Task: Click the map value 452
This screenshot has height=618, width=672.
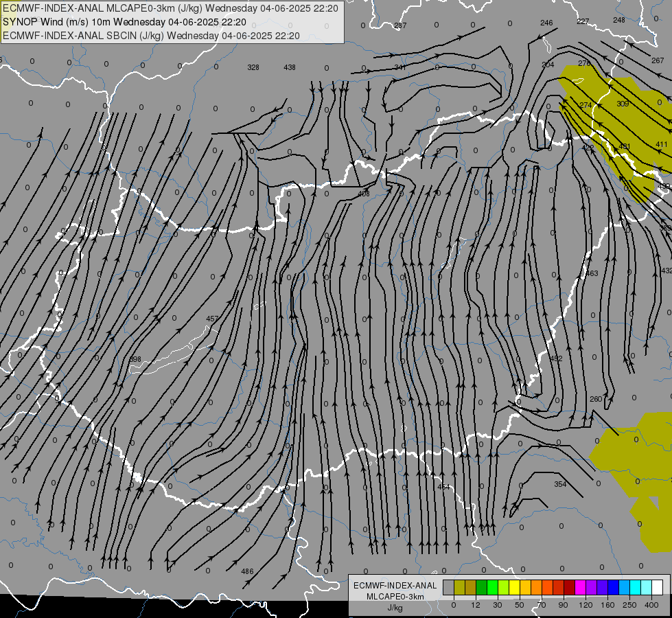Action: tap(556, 358)
